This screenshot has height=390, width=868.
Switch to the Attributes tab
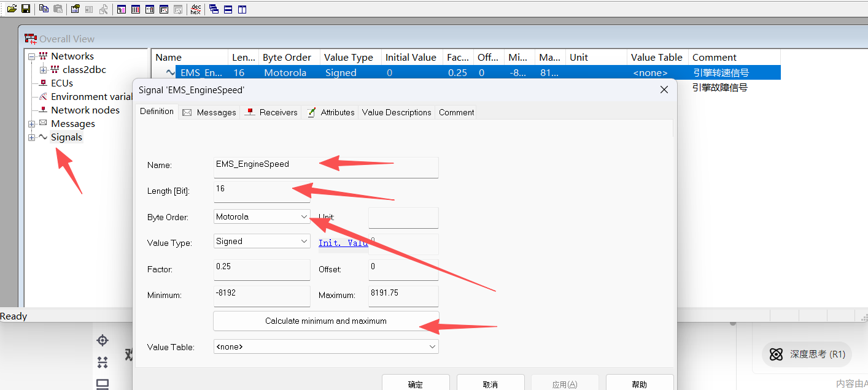(x=331, y=112)
